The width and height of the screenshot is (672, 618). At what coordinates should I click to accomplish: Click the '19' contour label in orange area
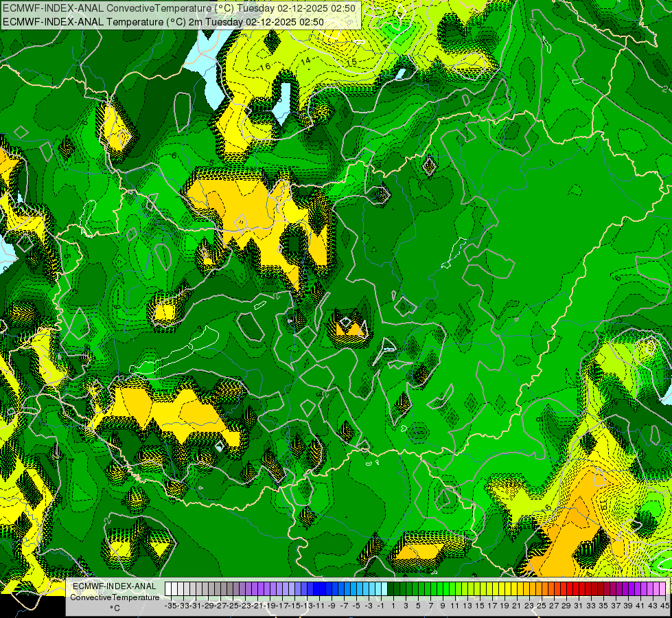tap(603, 503)
